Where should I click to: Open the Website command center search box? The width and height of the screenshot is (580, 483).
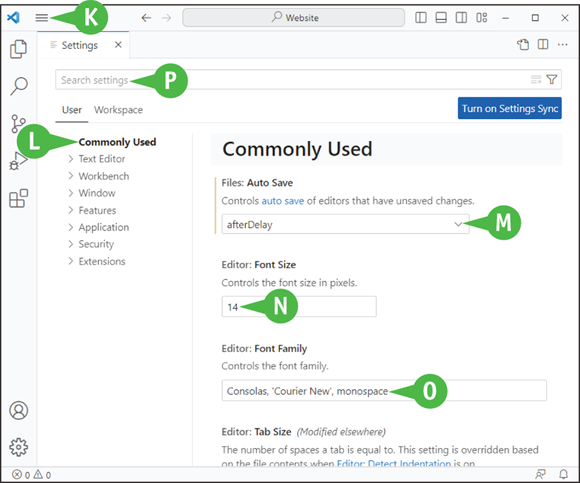(x=294, y=17)
